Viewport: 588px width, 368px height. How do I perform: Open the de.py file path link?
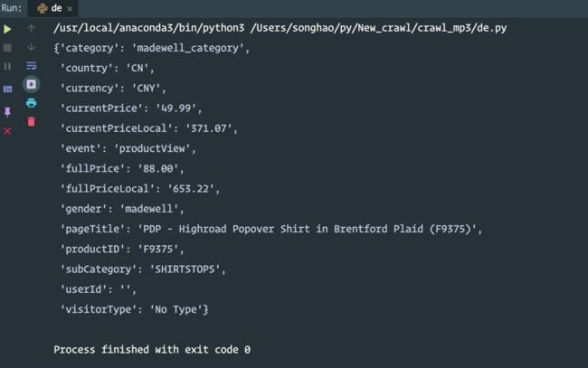click(378, 28)
